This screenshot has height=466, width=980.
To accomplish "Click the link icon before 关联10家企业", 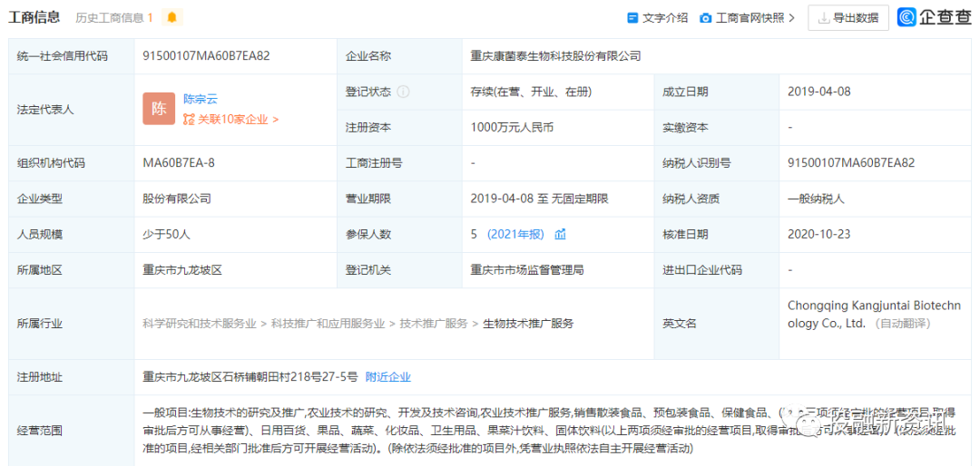I will 189,119.
